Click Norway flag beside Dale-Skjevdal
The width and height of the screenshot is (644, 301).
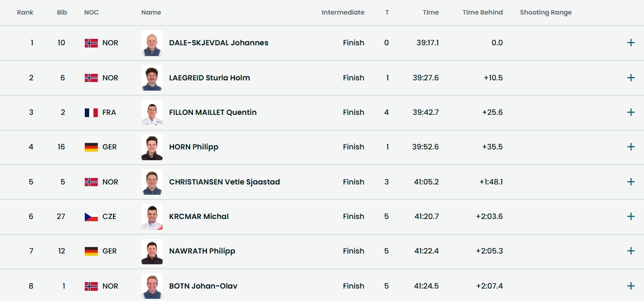91,43
